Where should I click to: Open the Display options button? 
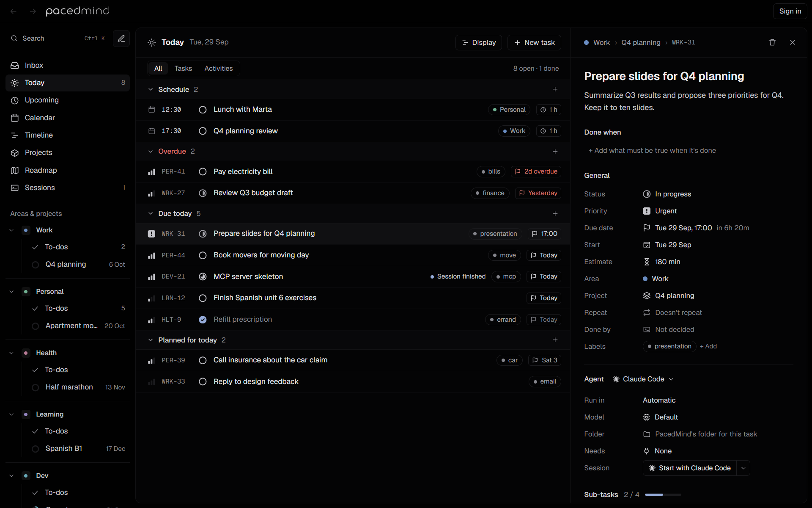click(479, 43)
